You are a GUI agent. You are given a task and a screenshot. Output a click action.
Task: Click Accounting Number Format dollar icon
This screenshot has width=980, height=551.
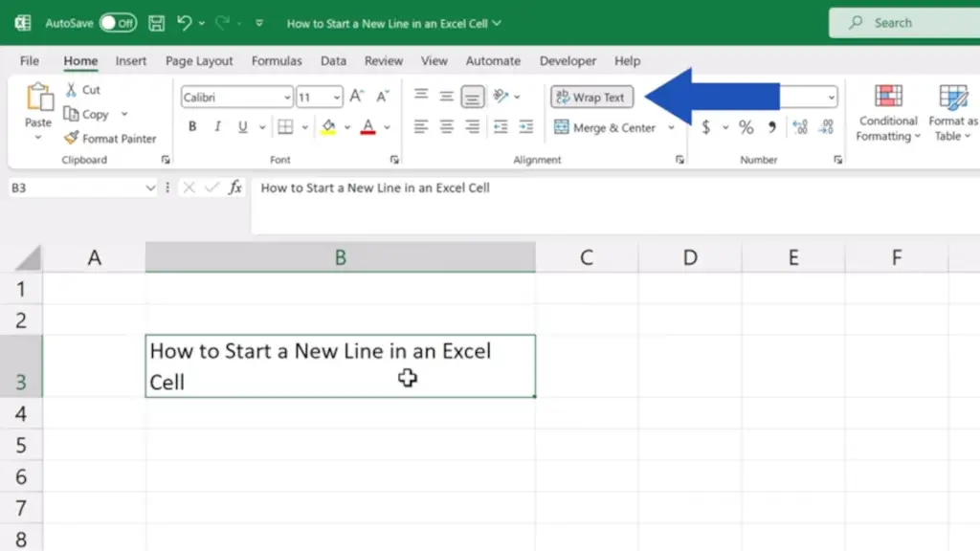point(705,127)
